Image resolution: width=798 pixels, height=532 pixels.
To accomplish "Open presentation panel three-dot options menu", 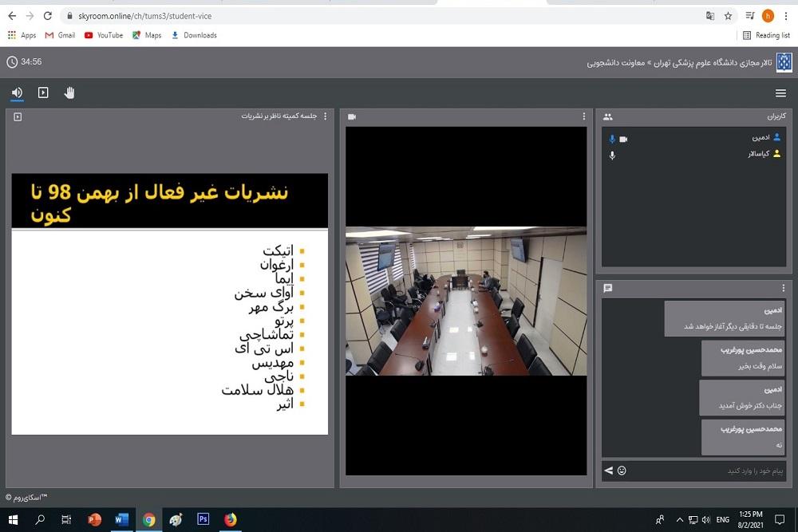I will click(325, 116).
